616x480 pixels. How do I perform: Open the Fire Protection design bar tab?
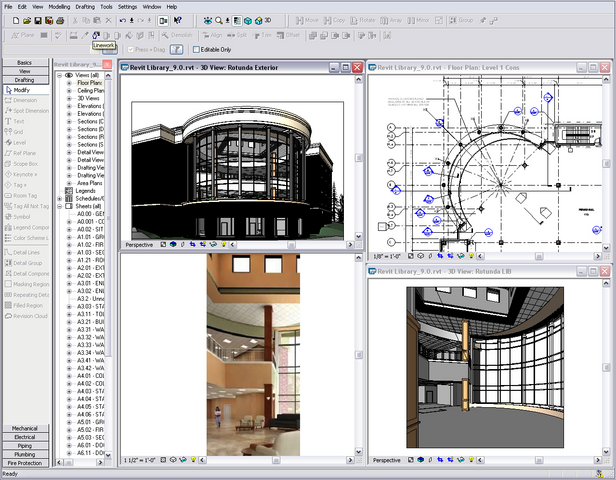point(26,463)
